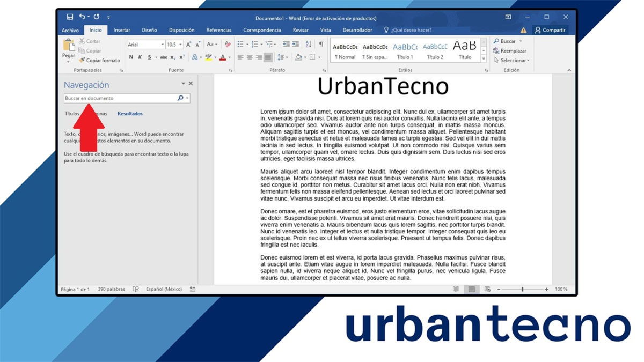Image resolution: width=644 pixels, height=362 pixels.
Task: Apply strikethrough formatting
Action: click(x=163, y=57)
